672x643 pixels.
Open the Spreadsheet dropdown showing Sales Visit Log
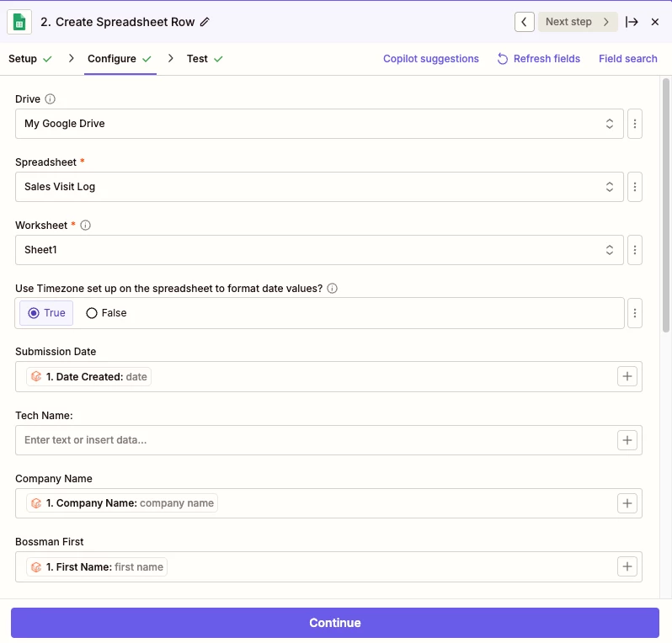click(319, 187)
